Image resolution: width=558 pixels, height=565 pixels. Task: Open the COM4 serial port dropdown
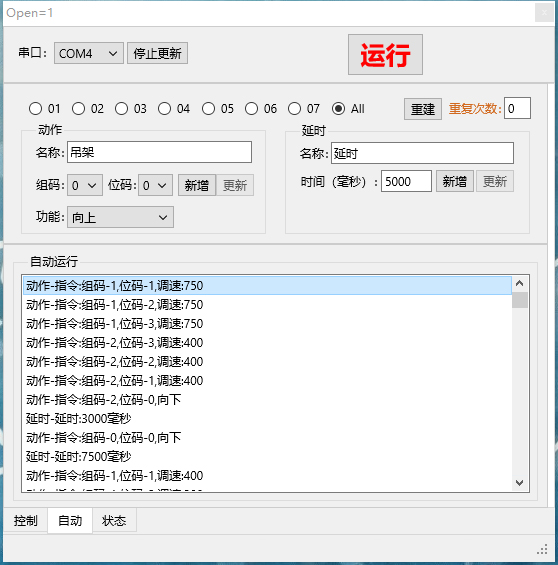[89, 53]
